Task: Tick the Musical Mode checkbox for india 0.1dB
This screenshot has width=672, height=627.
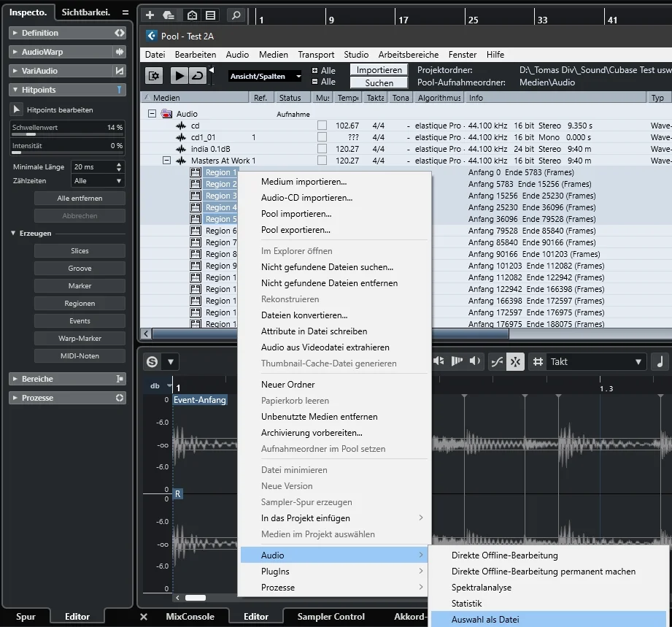Action: coord(322,148)
